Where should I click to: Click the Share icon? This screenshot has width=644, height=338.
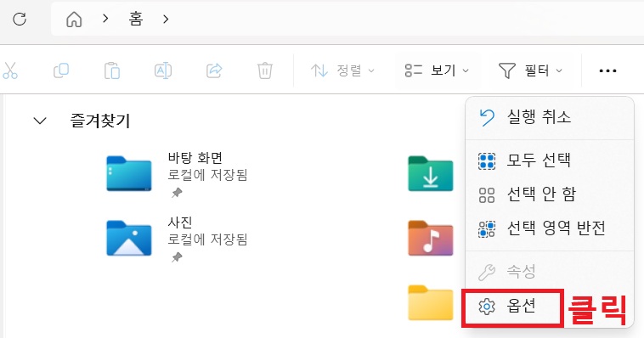(214, 70)
